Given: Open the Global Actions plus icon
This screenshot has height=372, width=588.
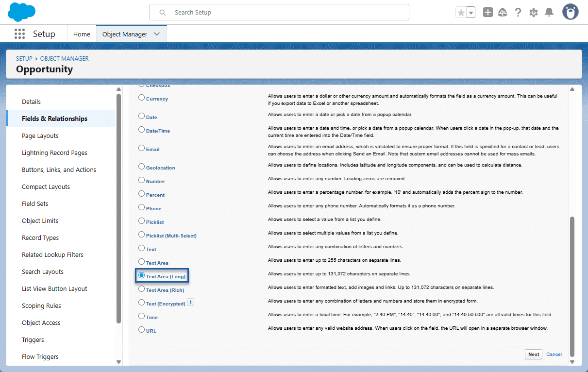Looking at the screenshot, I should tap(488, 13).
